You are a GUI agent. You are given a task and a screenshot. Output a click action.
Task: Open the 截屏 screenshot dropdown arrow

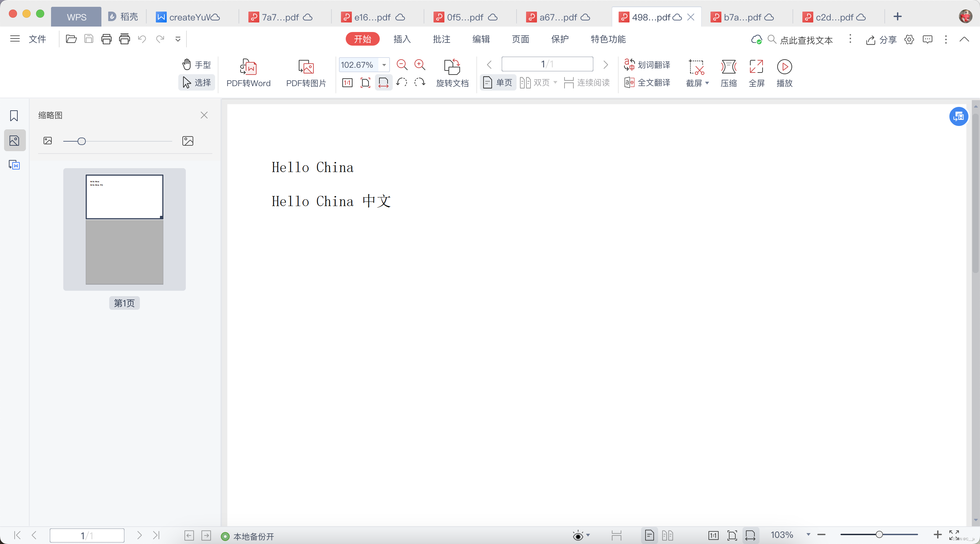[x=707, y=83]
